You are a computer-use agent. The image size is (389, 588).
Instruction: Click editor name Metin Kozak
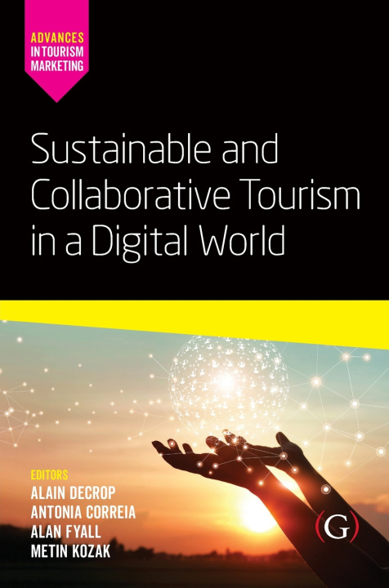pyautogui.click(x=70, y=551)
